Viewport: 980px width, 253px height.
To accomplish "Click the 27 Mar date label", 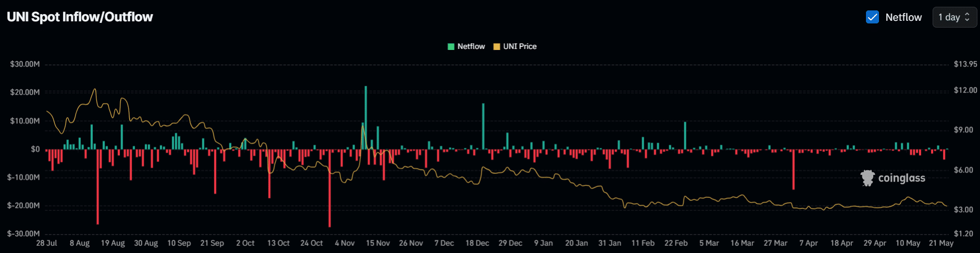I will (775, 243).
